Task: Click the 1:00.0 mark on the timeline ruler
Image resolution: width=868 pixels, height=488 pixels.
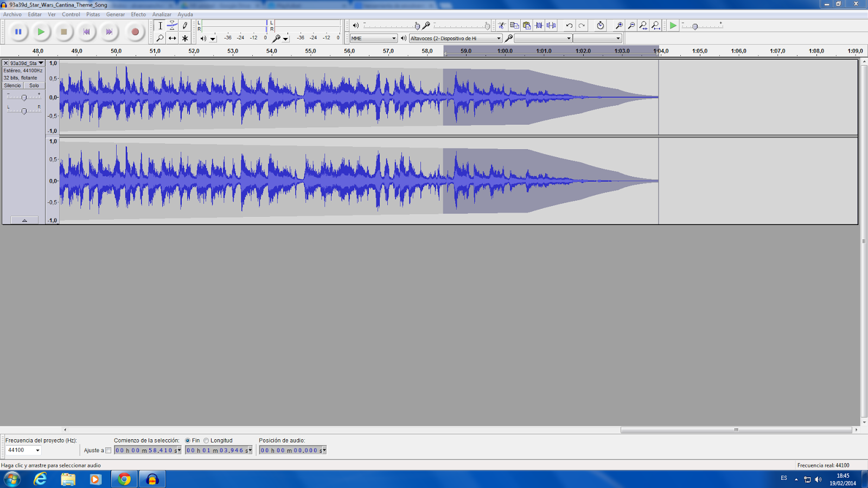Action: click(505, 51)
